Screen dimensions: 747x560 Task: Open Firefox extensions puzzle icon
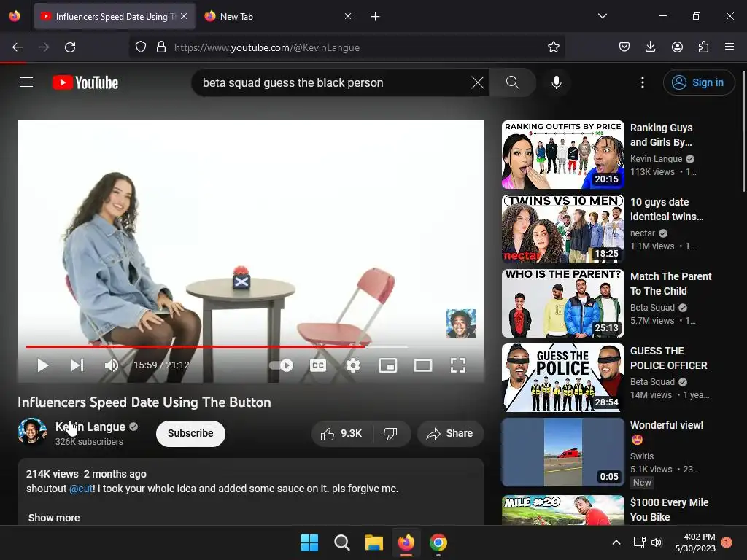(703, 47)
